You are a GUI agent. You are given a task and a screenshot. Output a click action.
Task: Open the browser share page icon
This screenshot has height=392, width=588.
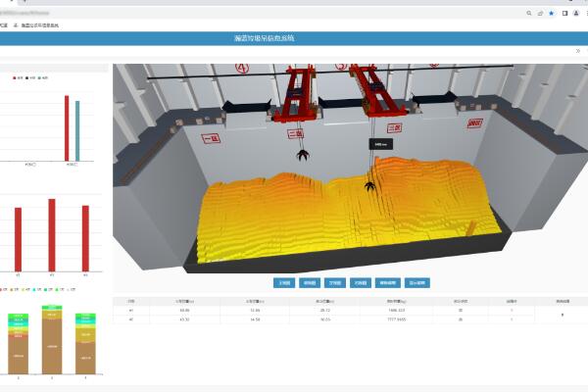[540, 14]
